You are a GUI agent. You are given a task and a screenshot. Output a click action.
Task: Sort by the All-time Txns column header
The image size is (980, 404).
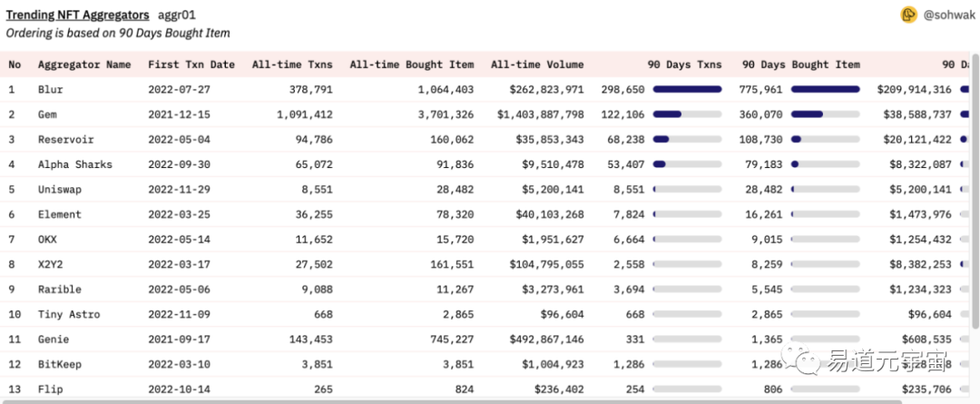(x=292, y=64)
